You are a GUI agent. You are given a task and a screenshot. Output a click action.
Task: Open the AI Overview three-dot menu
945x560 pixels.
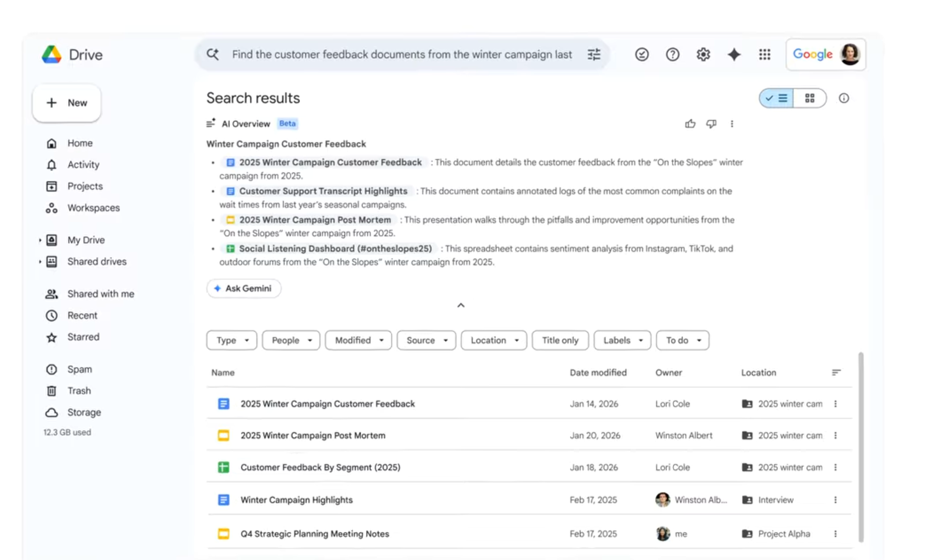click(732, 124)
